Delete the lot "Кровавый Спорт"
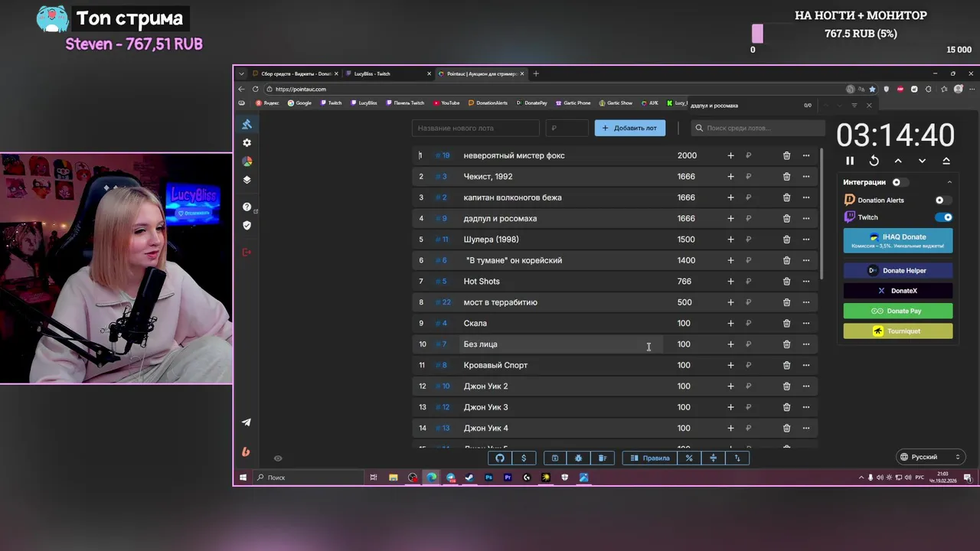This screenshot has width=980, height=551. pyautogui.click(x=786, y=365)
